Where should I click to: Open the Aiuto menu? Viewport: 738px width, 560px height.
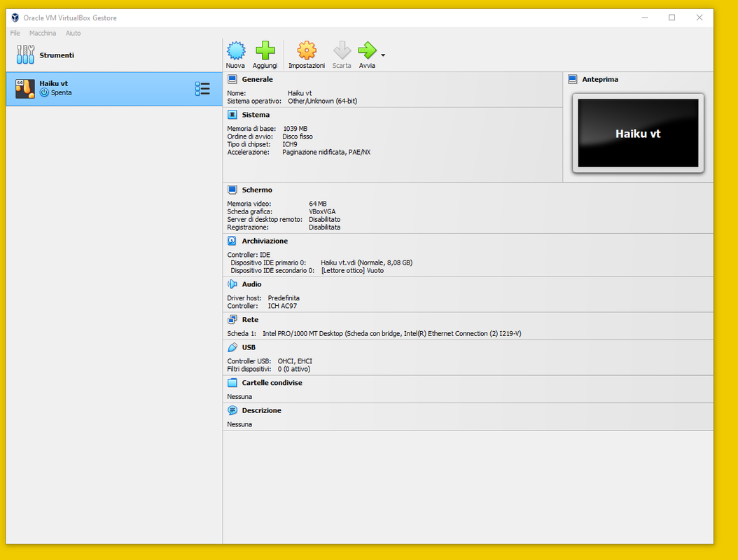[73, 33]
